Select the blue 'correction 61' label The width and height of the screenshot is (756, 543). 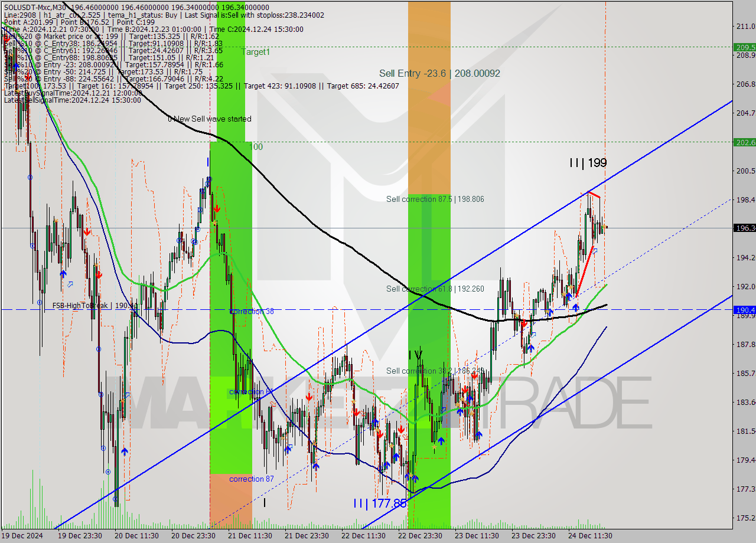pos(250,392)
